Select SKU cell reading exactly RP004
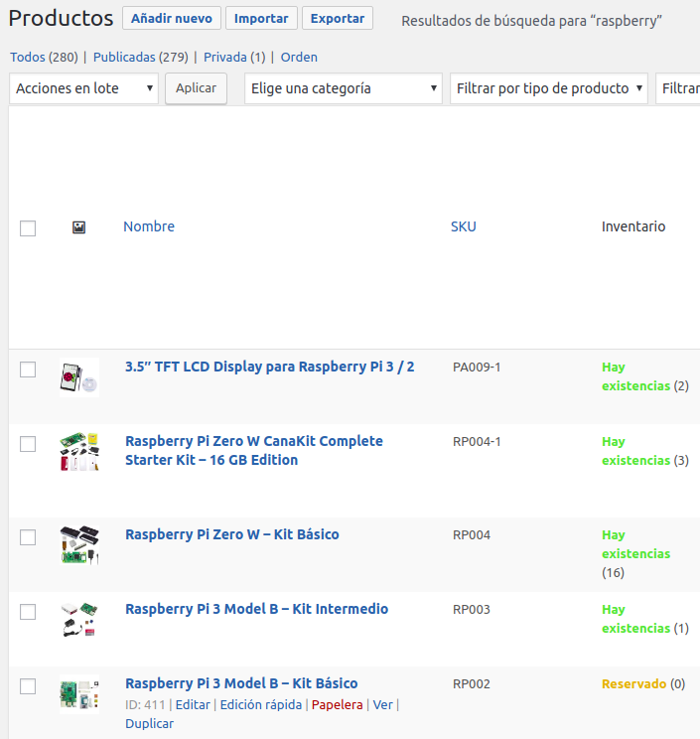 click(472, 535)
